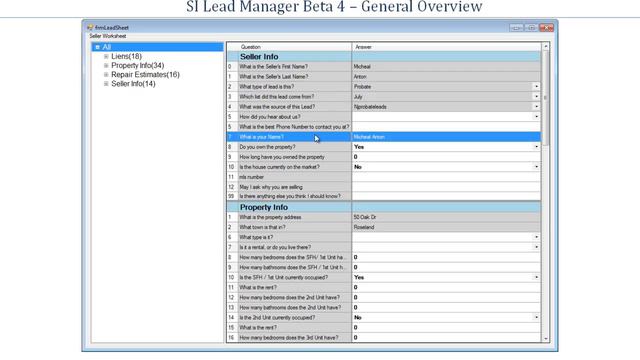640x360 pixels.
Task: Click the town answer Roseland
Action: 446,227
